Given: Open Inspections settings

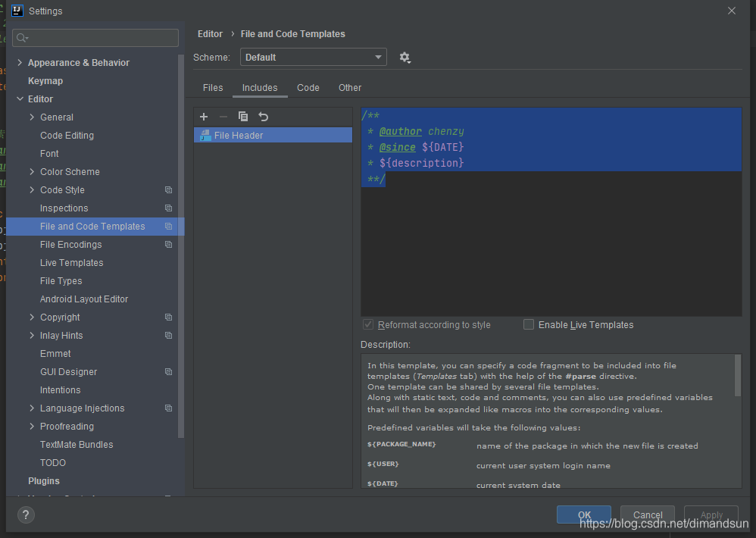Looking at the screenshot, I should pos(64,208).
